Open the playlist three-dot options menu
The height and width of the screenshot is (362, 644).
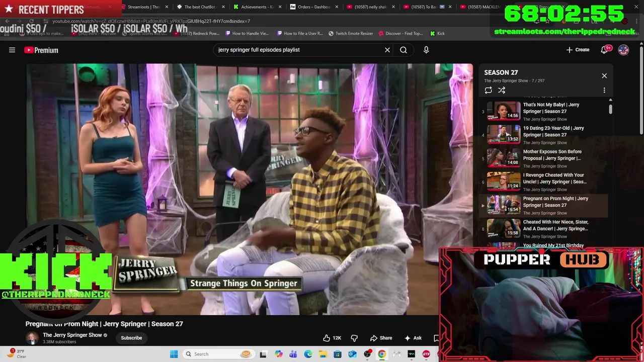coord(604,90)
